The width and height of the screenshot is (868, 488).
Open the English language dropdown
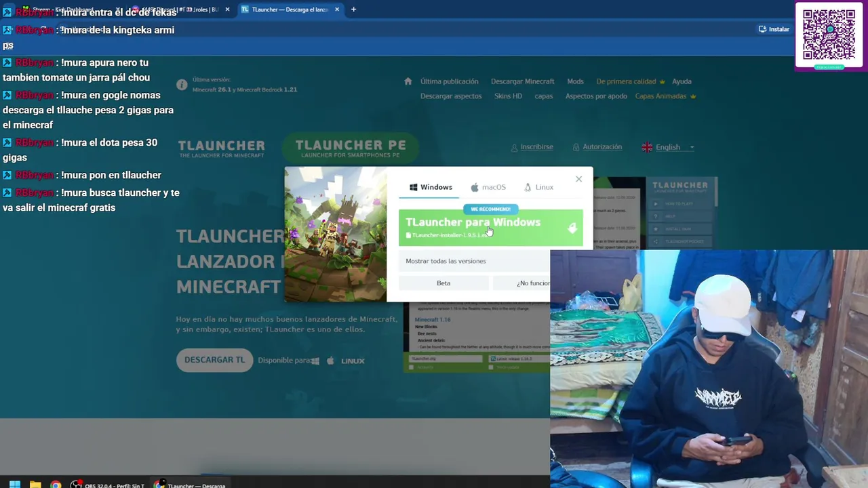668,147
